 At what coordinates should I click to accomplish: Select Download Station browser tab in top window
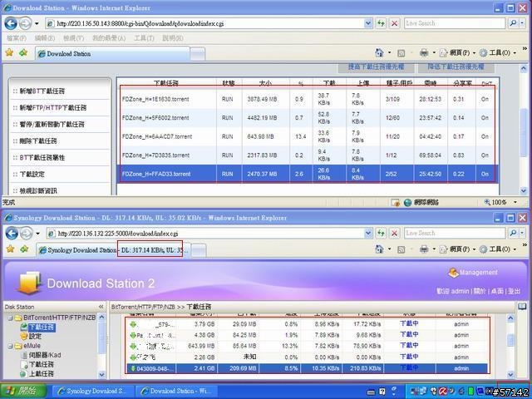click(112, 53)
